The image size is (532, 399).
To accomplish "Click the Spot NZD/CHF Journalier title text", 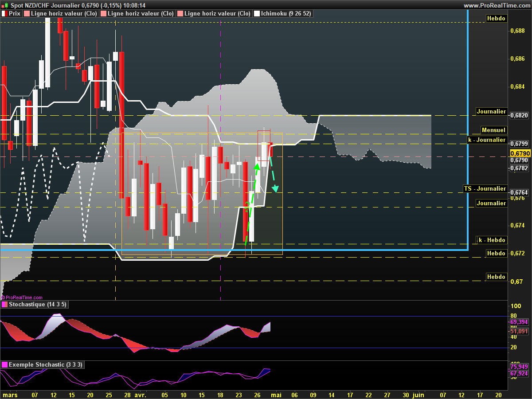I will 46,5.
